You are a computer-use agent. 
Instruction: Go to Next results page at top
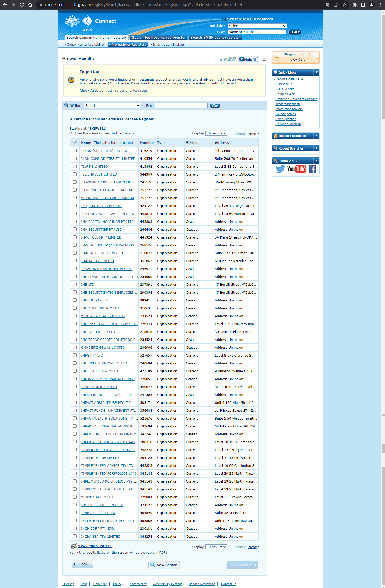coord(253,134)
